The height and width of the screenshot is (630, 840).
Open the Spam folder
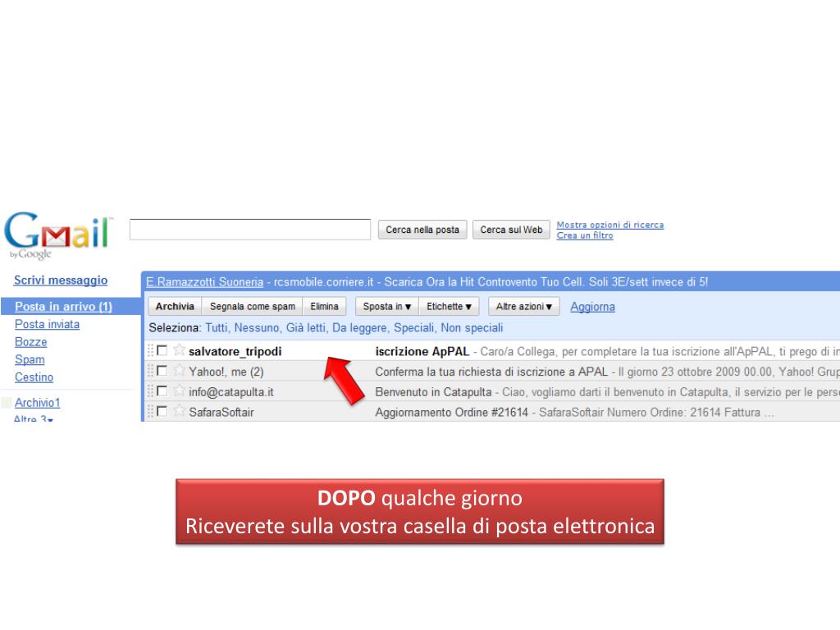30,359
